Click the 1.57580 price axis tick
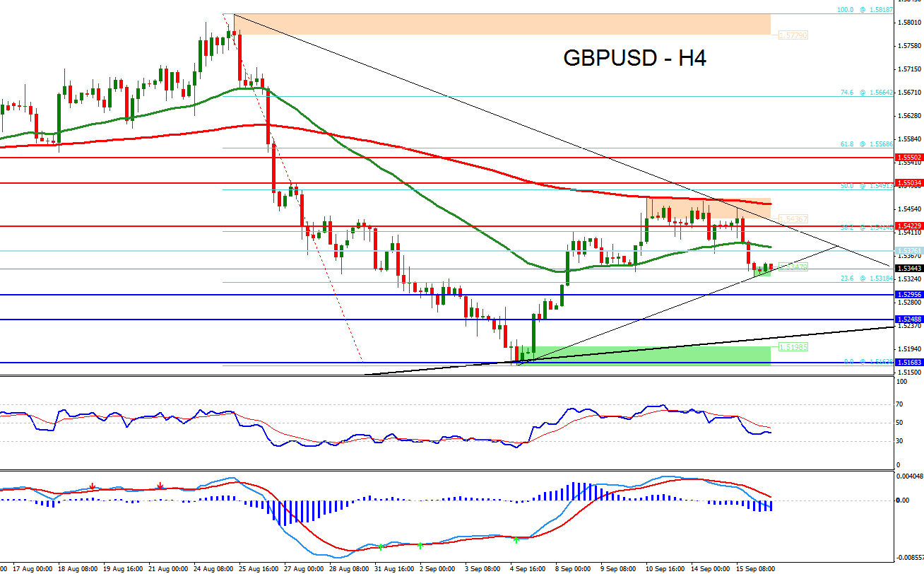 pyautogui.click(x=908, y=46)
